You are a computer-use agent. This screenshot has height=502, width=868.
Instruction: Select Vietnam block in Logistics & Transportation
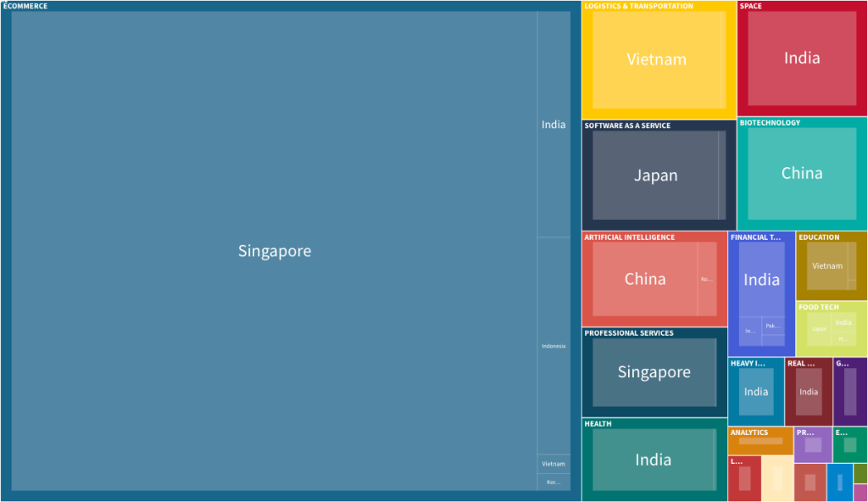[659, 60]
